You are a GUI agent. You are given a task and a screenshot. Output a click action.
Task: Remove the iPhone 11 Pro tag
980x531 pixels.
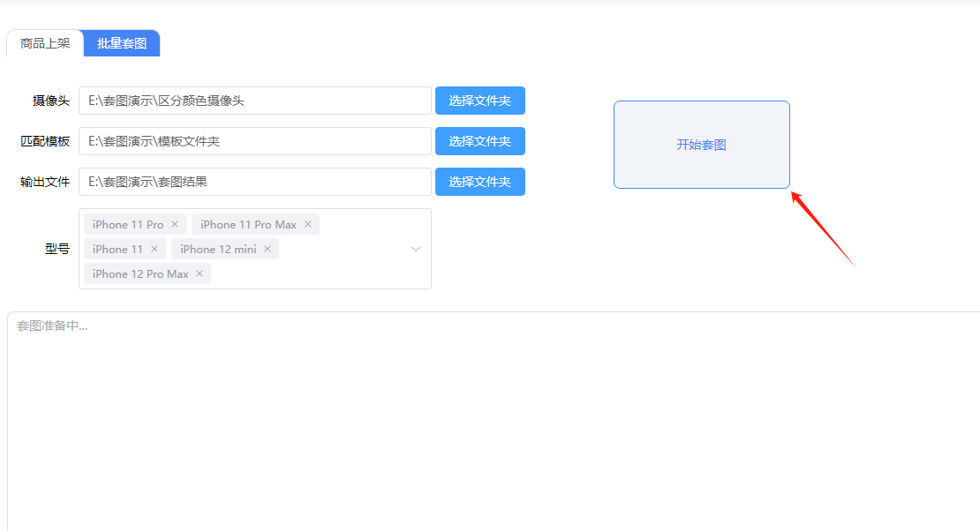[175, 224]
